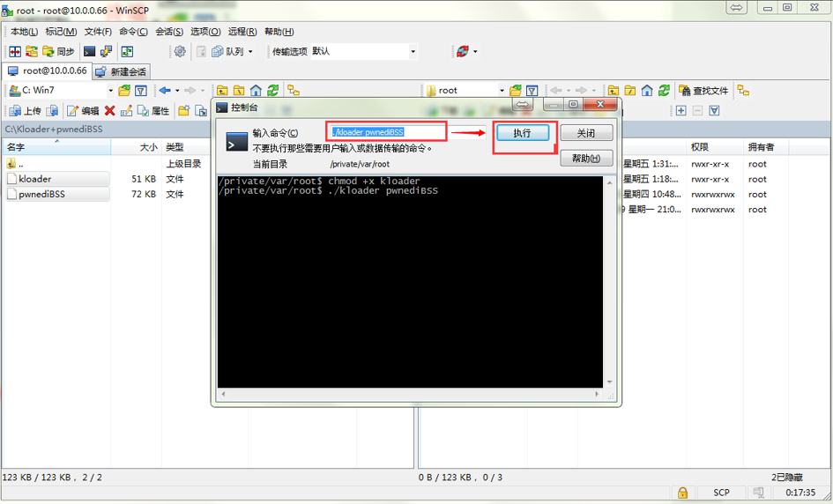Image resolution: width=833 pixels, height=504 pixels.
Task: Click the 编辑 edit button in local toolbar
Action: 84,110
